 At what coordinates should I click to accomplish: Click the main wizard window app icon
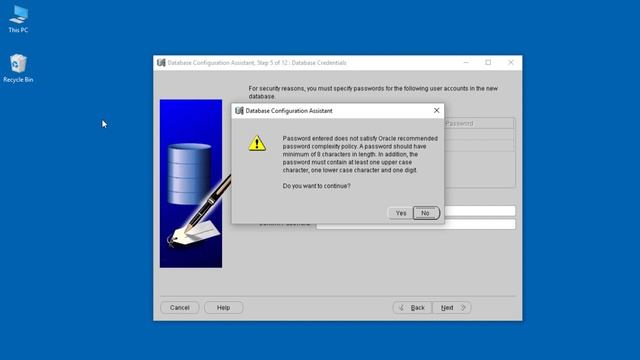(x=161, y=62)
